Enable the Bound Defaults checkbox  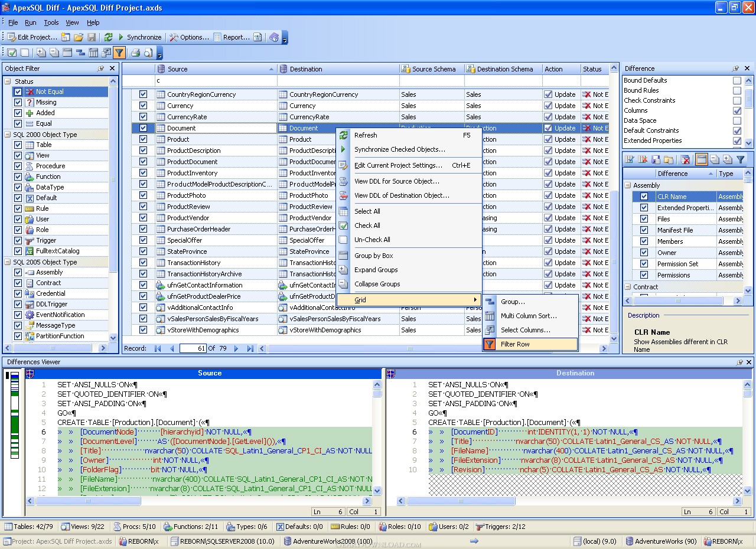pos(737,80)
